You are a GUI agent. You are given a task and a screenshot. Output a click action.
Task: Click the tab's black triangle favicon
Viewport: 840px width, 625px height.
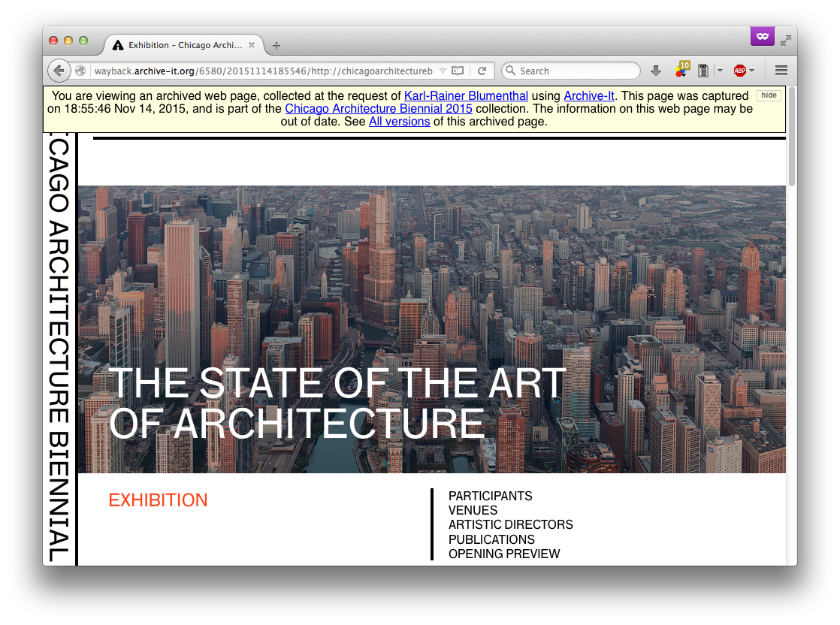click(118, 45)
